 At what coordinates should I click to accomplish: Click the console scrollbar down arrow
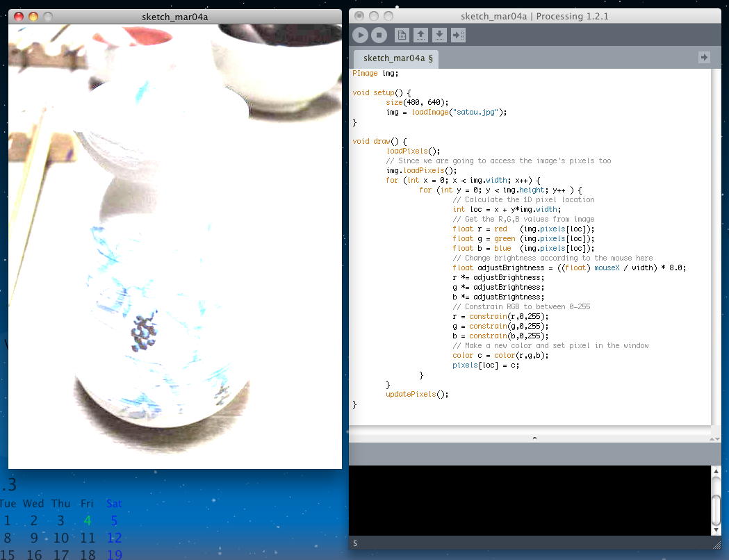(716, 530)
